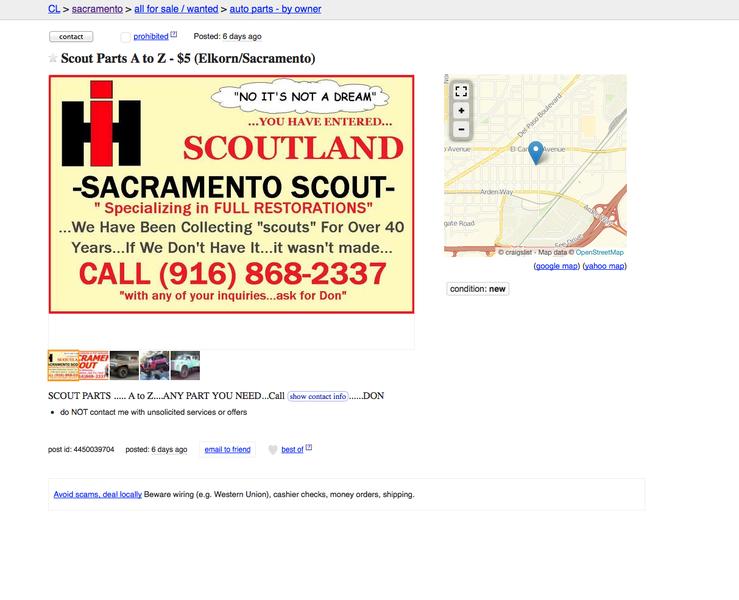Tick the prohibited flag checkbox
The width and height of the screenshot is (739, 600).
coord(125,37)
